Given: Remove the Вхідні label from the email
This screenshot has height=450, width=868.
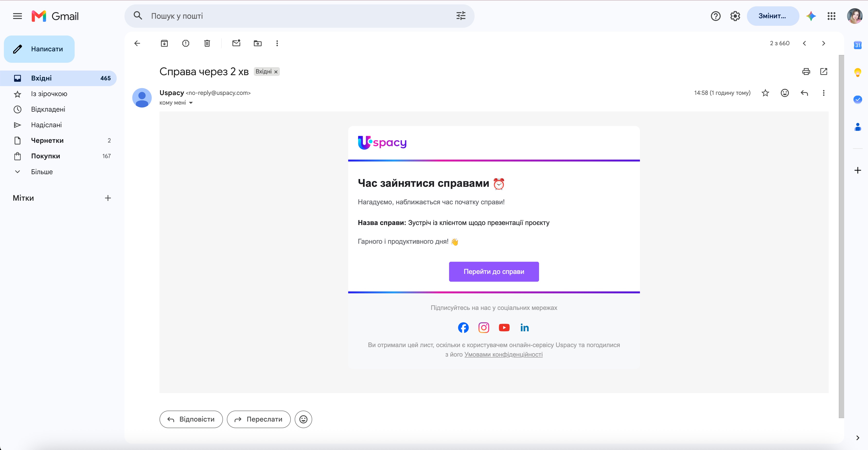Looking at the screenshot, I should tap(276, 72).
